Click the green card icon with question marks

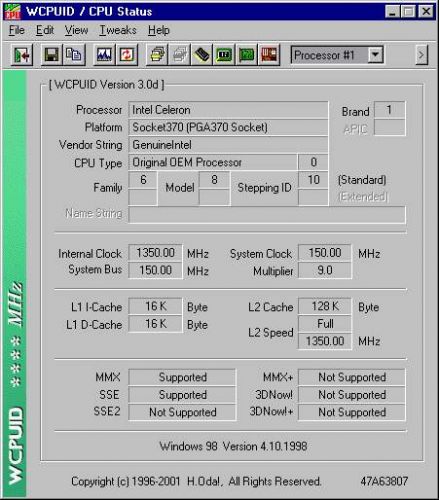pos(247,55)
